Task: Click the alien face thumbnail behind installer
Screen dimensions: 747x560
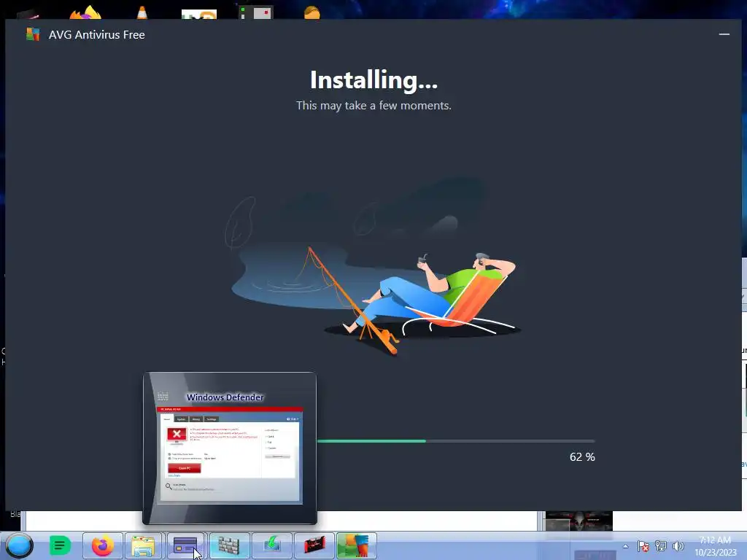Action: (578, 521)
